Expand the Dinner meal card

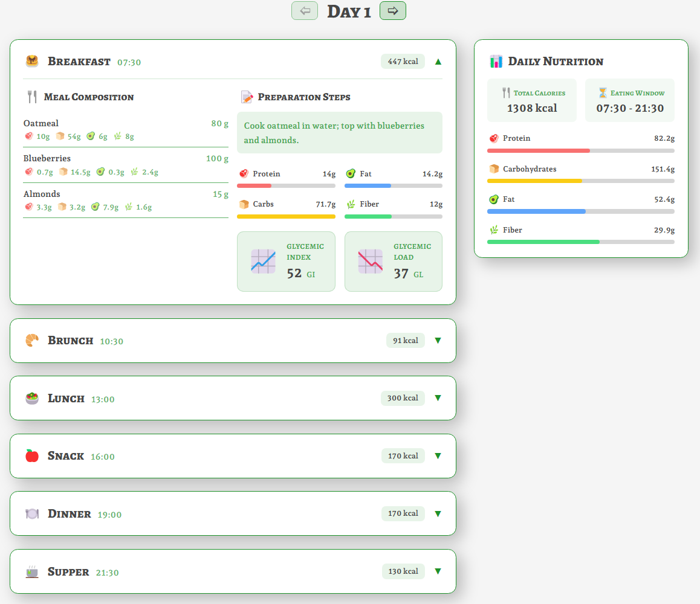438,513
